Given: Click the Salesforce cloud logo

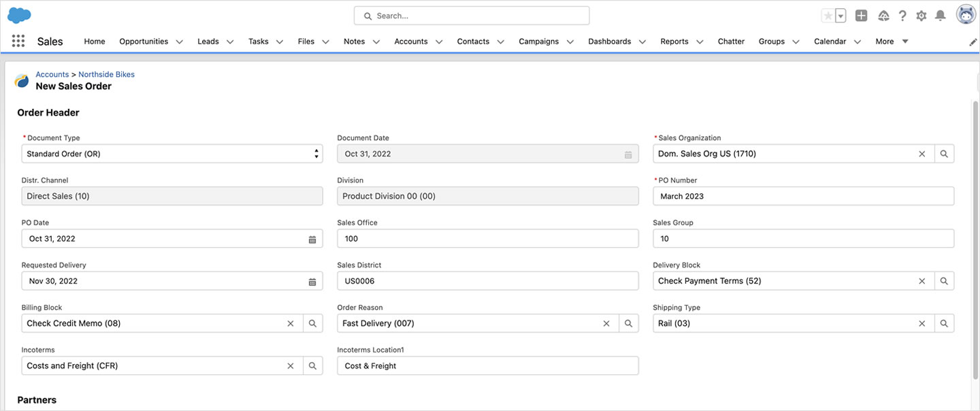Looking at the screenshot, I should pyautogui.click(x=19, y=15).
